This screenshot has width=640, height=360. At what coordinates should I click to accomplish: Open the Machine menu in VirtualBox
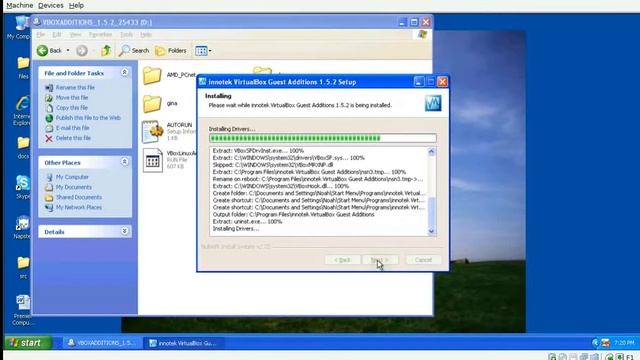tap(20, 5)
